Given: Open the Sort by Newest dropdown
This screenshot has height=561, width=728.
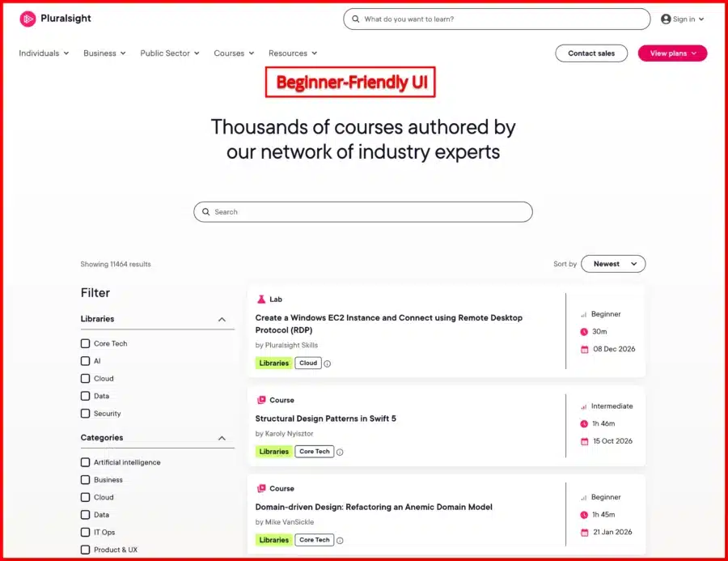Looking at the screenshot, I should [x=613, y=264].
